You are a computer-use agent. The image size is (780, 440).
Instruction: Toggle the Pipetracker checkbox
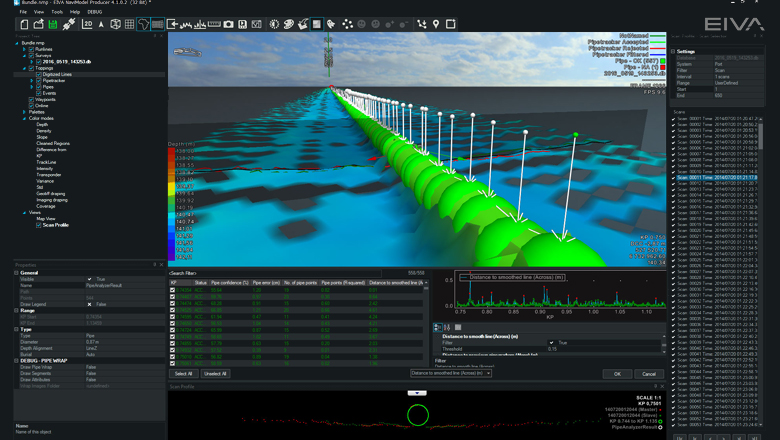[x=39, y=81]
